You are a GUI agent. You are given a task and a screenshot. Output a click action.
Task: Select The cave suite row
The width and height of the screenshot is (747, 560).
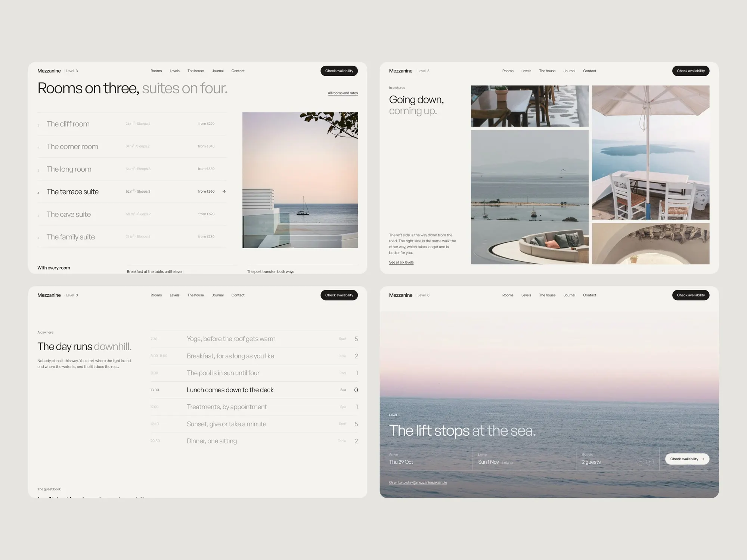pos(132,214)
